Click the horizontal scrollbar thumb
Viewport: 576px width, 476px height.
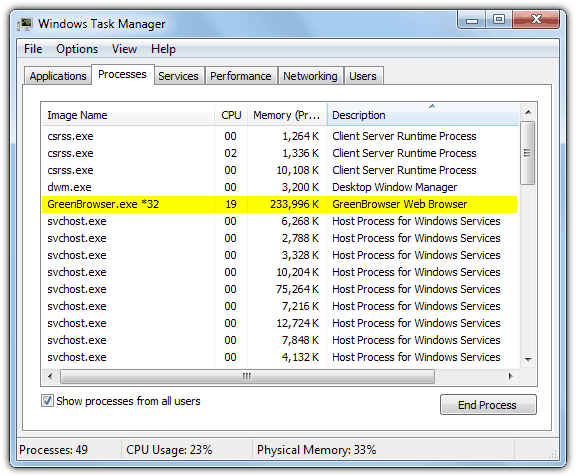[x=247, y=376]
